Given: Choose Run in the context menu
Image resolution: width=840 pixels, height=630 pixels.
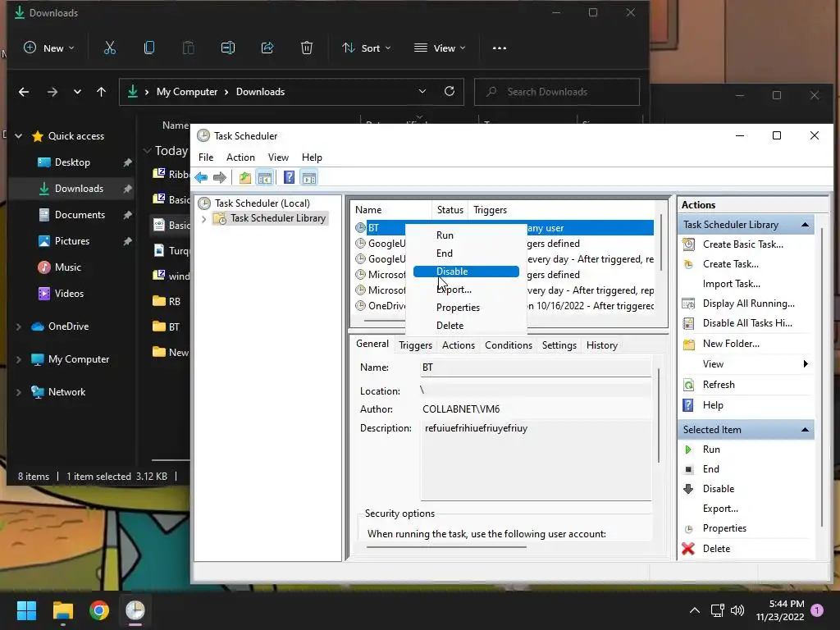Looking at the screenshot, I should click(466, 235).
